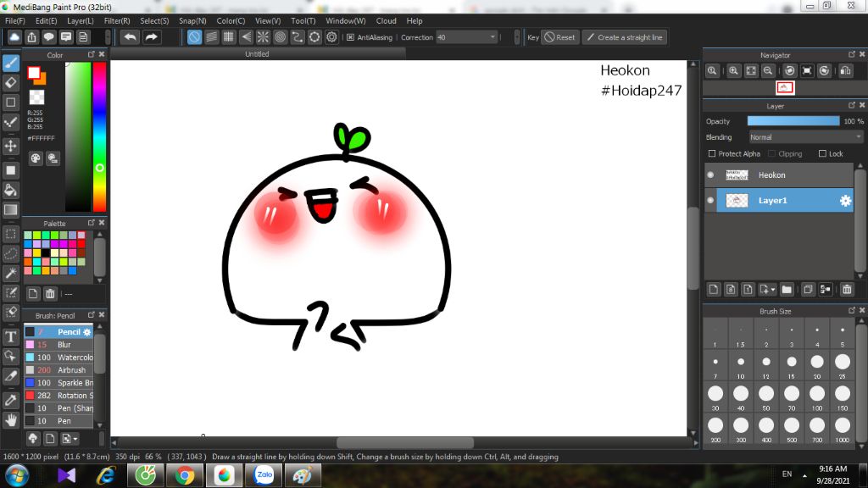
Task: Duplicate the layer icon
Action: pos(808,290)
